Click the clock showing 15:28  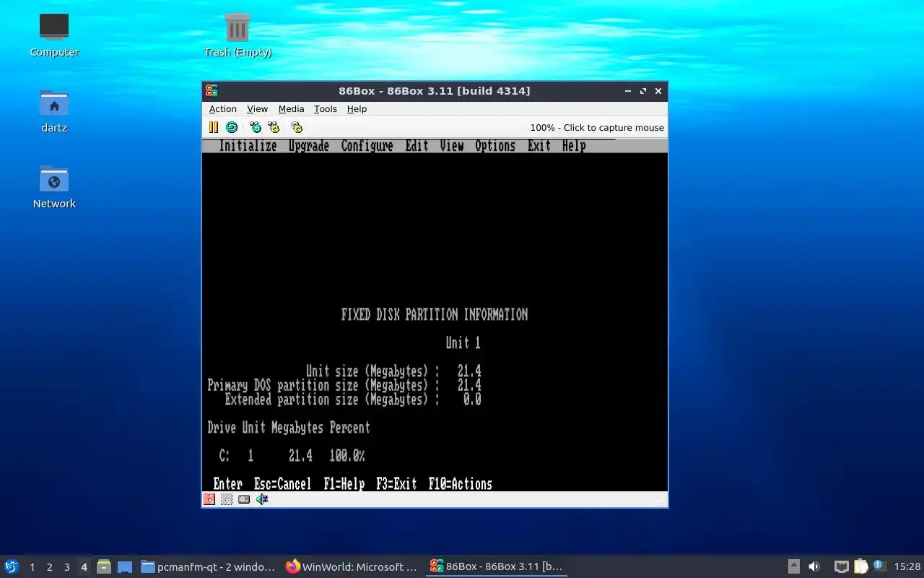[907, 567]
